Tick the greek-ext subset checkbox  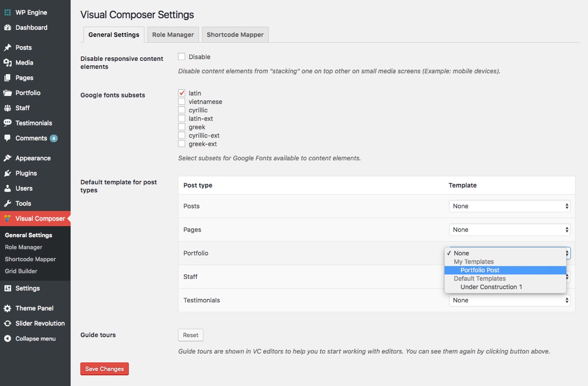click(182, 144)
